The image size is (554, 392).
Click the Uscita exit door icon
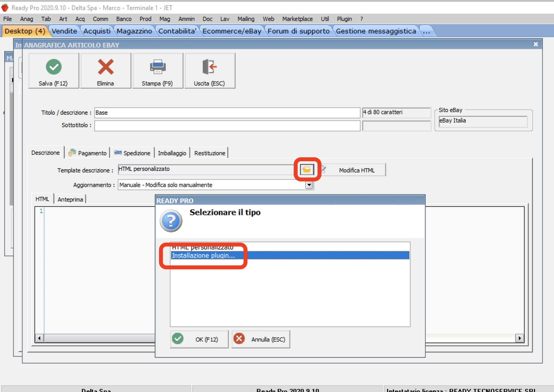click(209, 67)
